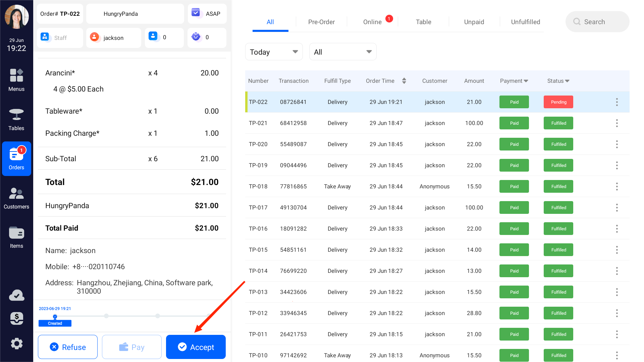Click the user profile avatar photo
This screenshot has height=362, width=644.
click(16, 16)
